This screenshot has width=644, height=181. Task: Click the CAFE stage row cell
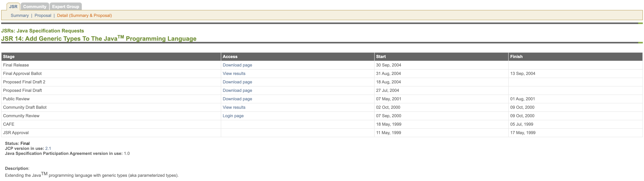[9, 125]
